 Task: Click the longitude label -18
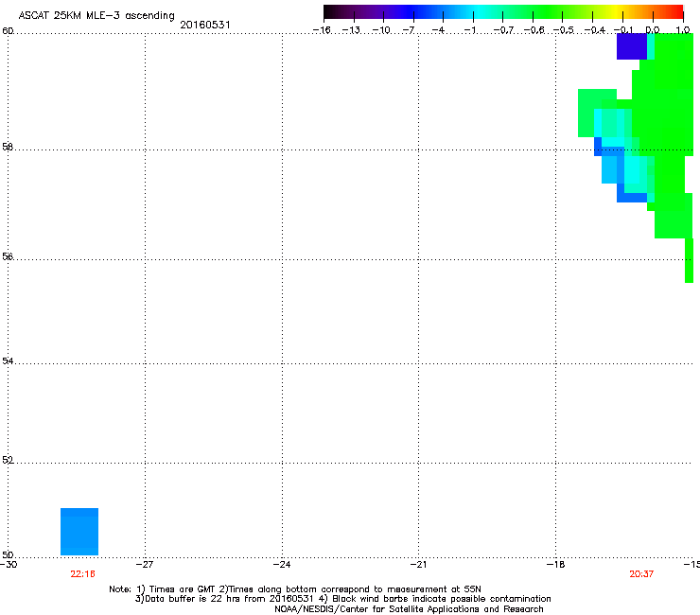click(x=556, y=564)
